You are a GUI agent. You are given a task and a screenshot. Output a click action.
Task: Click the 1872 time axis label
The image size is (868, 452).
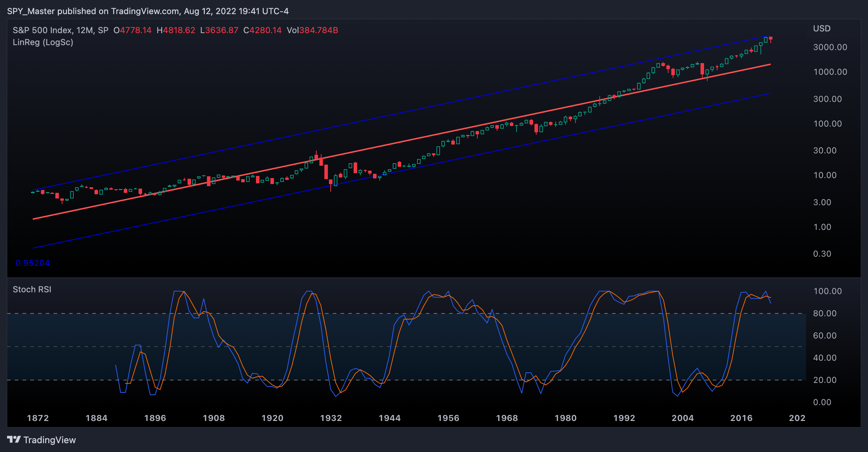coord(38,418)
